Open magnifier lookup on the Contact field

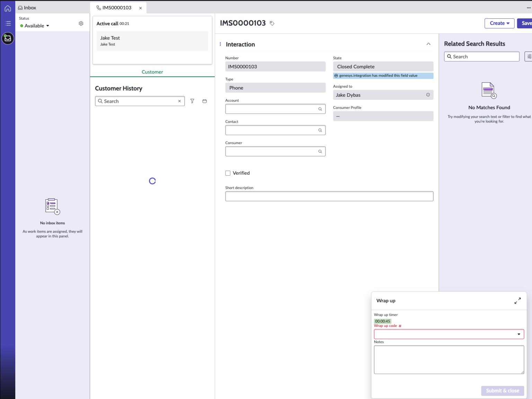coord(320,130)
